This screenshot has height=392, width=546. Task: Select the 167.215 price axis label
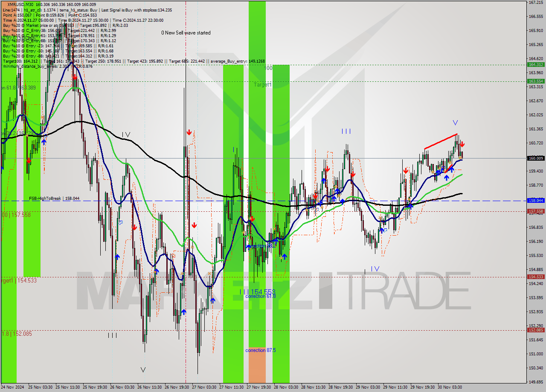pos(536,3)
